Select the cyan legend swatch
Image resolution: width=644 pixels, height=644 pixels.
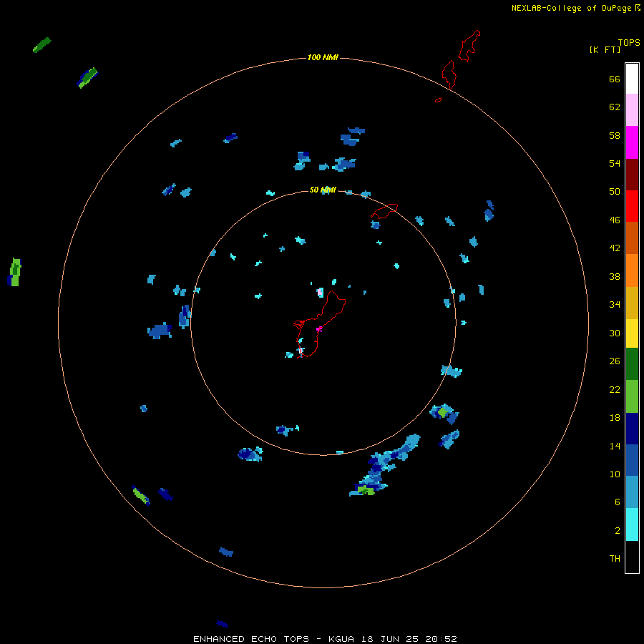(x=632, y=525)
